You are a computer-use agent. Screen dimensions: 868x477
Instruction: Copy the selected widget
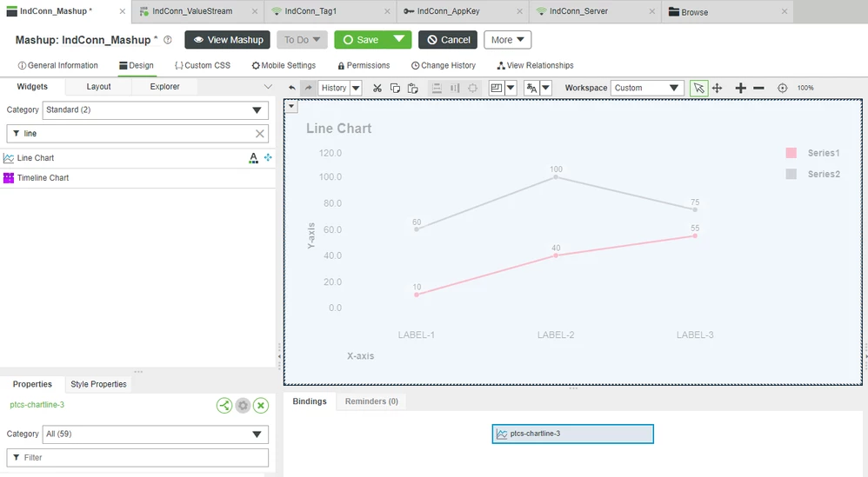click(395, 88)
